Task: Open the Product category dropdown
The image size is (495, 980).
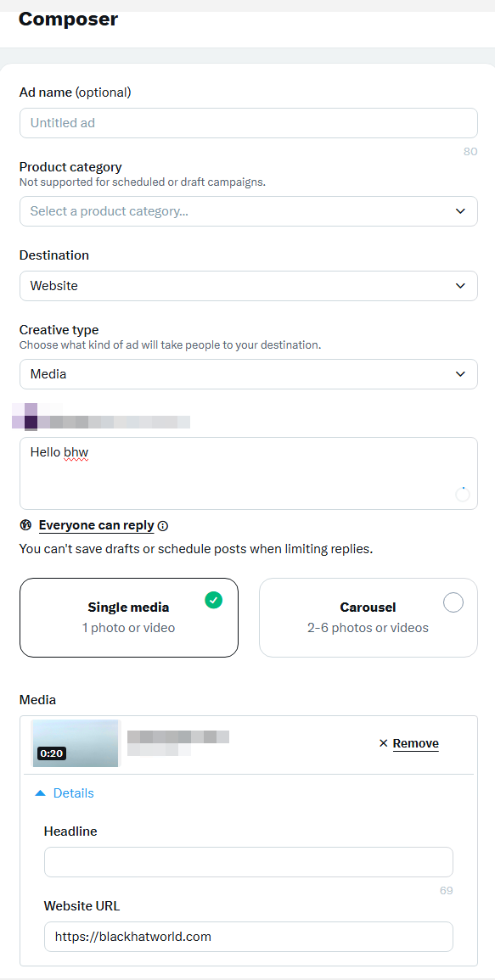Action: pyautogui.click(x=249, y=211)
